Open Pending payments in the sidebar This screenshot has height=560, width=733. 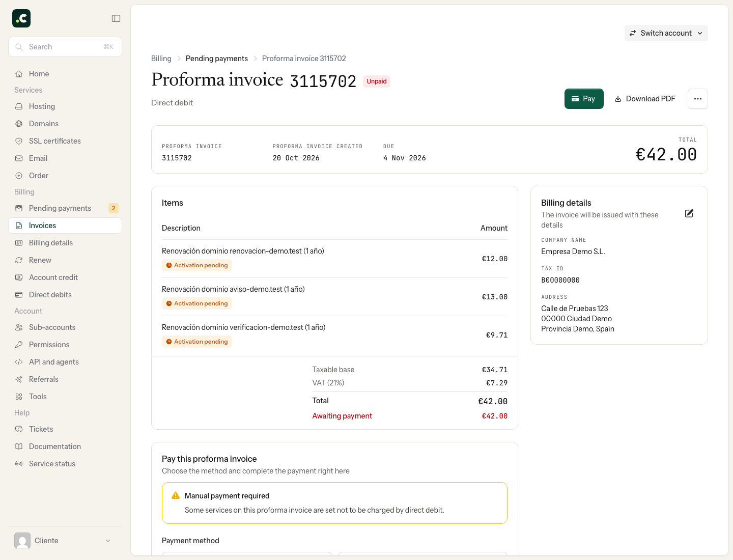[65, 208]
